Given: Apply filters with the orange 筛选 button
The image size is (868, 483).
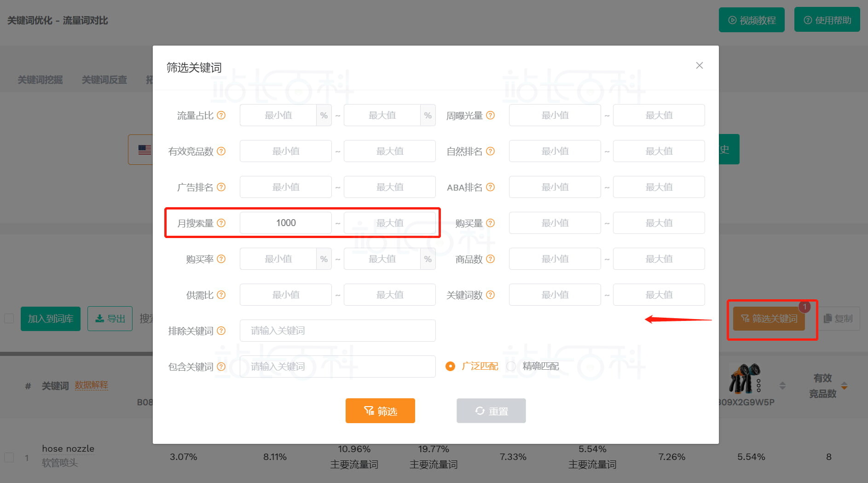Looking at the screenshot, I should pyautogui.click(x=380, y=411).
